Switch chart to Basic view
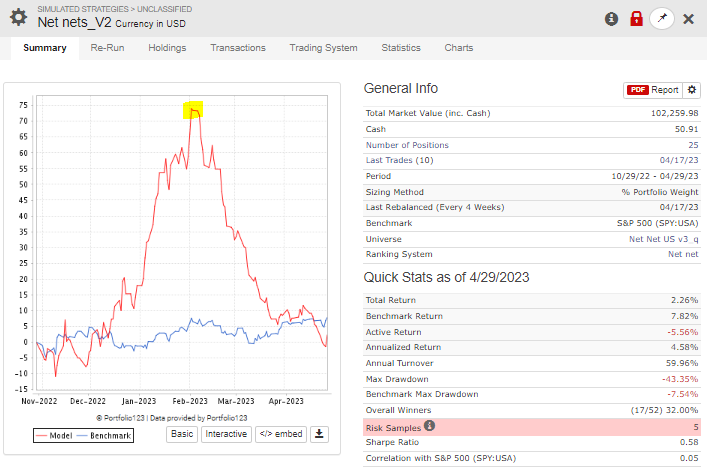This screenshot has width=707, height=472. pos(182,434)
